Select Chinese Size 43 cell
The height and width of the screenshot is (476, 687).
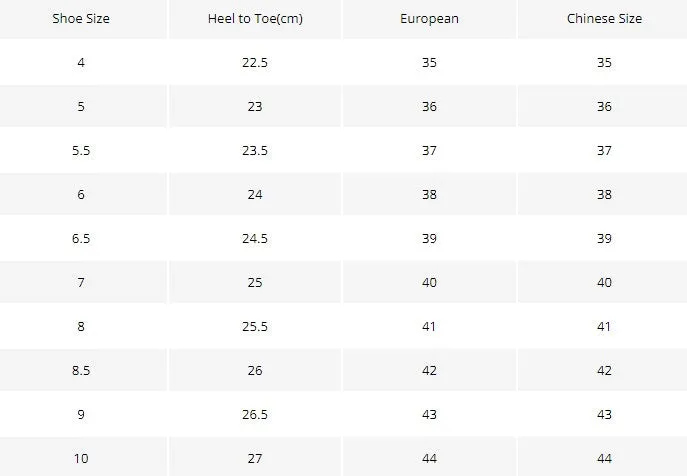click(x=604, y=414)
